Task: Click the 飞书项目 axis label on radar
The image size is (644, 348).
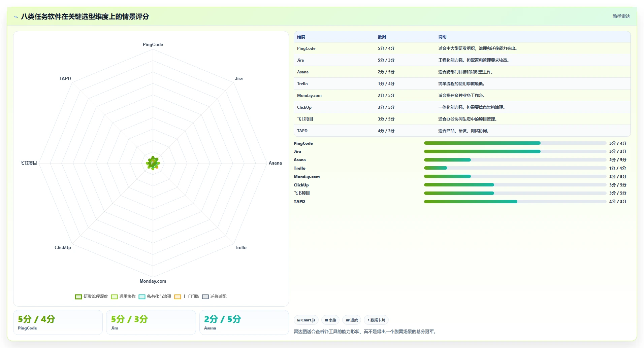Action: (28, 163)
